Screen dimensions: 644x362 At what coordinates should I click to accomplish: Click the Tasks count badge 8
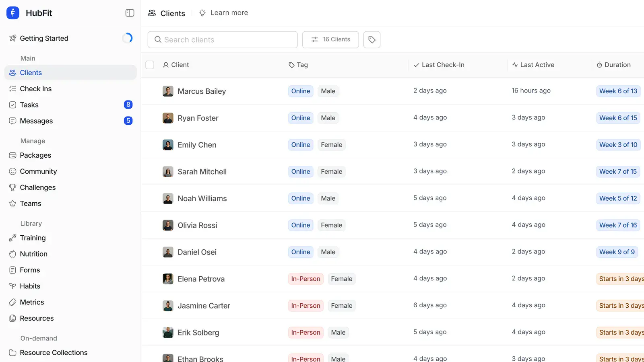128,105
